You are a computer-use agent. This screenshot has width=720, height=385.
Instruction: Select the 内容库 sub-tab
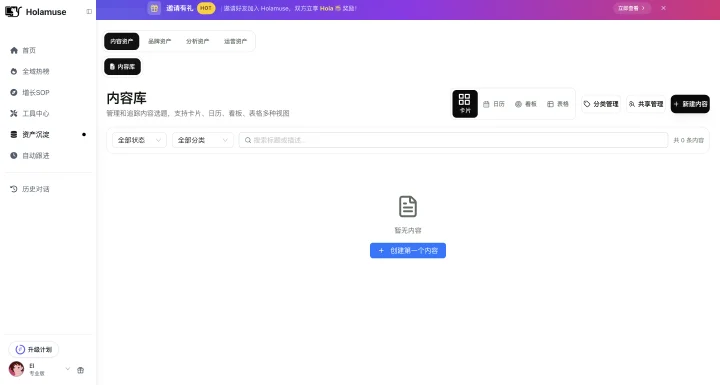point(123,67)
